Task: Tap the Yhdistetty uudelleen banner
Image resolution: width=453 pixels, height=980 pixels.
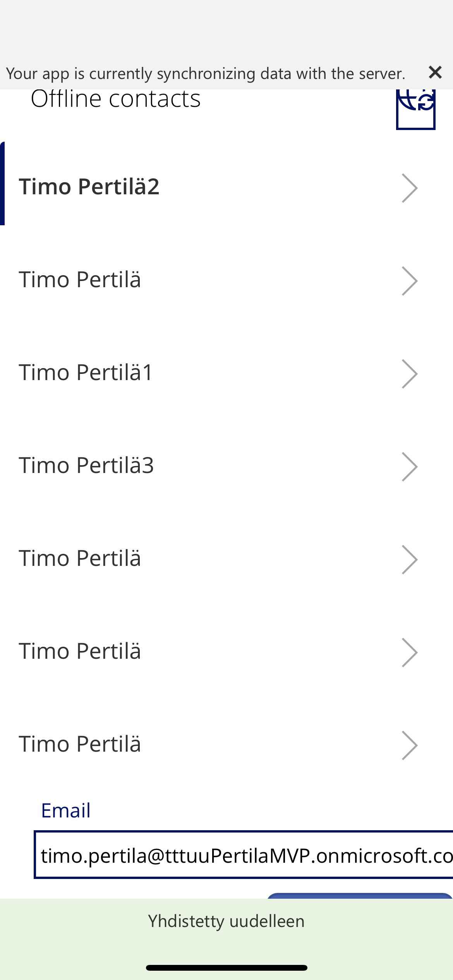Action: [x=226, y=921]
